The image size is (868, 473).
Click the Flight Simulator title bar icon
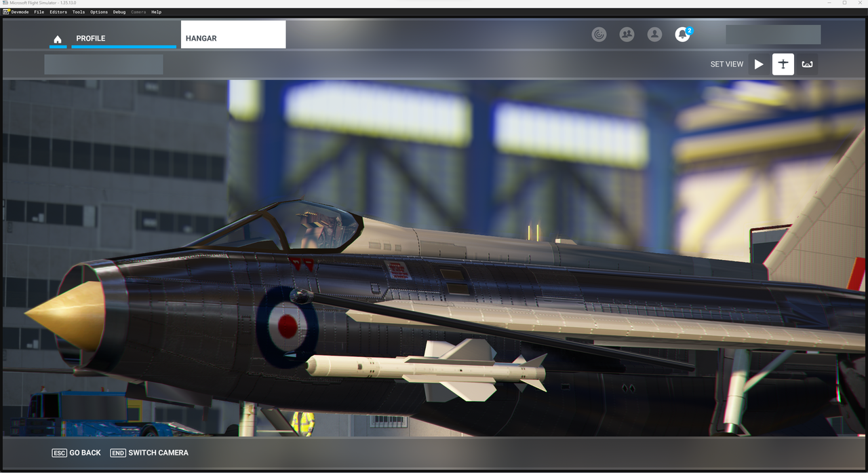[5, 3]
